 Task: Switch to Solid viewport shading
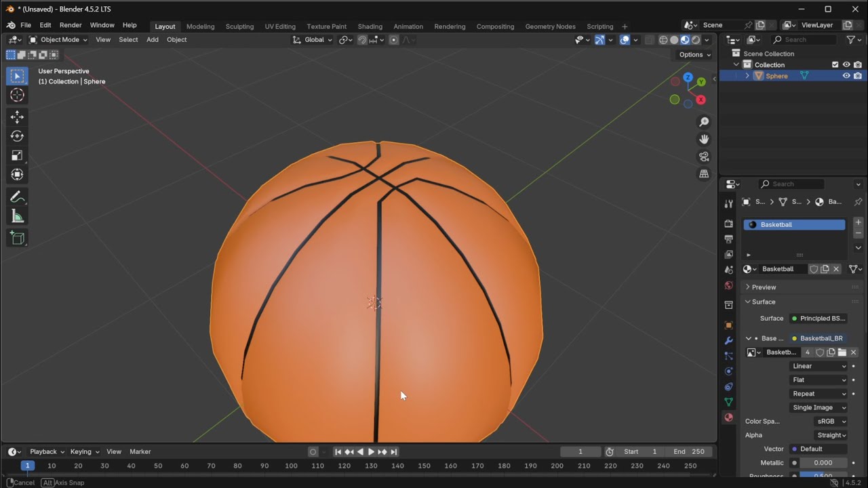pyautogui.click(x=674, y=39)
